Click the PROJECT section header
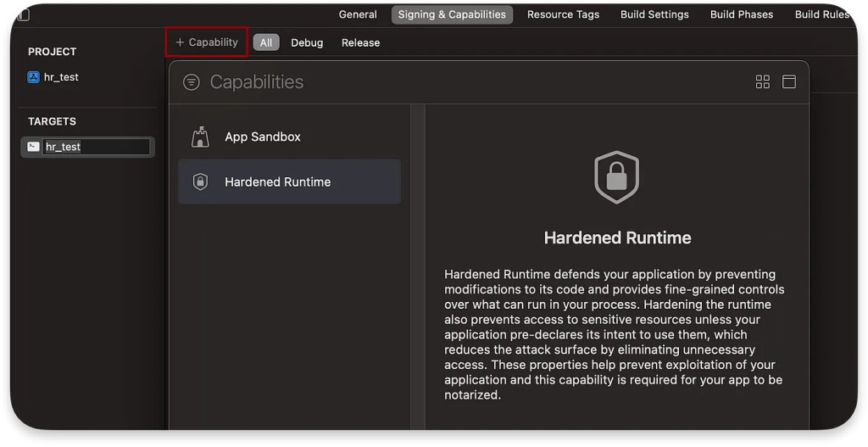The image size is (868, 447). (x=52, y=52)
